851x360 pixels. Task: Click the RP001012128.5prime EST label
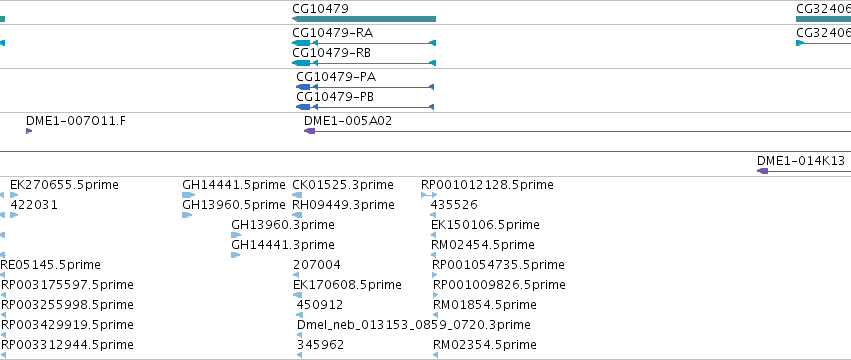coord(487,185)
